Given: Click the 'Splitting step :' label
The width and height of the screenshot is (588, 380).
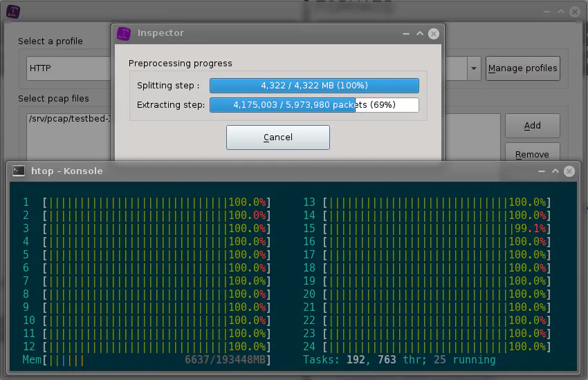Looking at the screenshot, I should [168, 86].
